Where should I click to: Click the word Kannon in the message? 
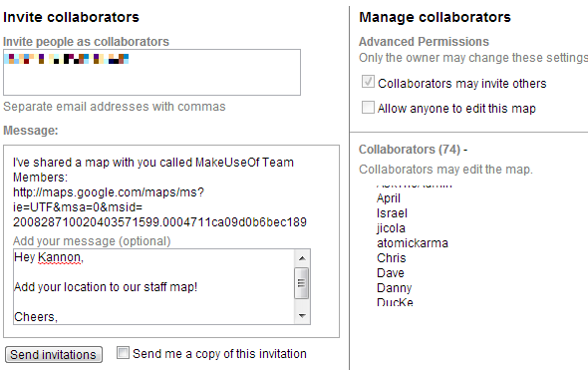click(60, 257)
